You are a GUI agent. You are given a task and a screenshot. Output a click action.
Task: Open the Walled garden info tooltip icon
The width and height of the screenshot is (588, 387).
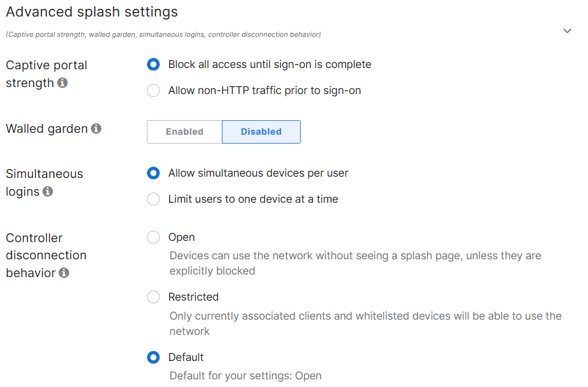coord(96,128)
